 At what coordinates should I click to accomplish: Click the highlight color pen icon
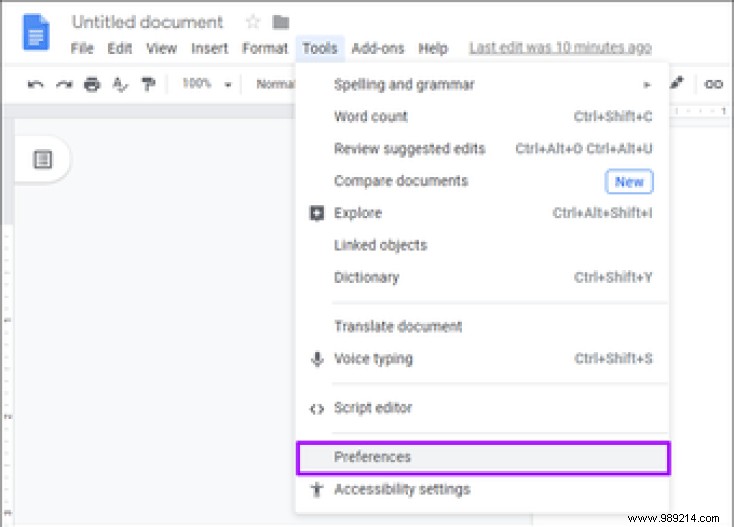[676, 83]
